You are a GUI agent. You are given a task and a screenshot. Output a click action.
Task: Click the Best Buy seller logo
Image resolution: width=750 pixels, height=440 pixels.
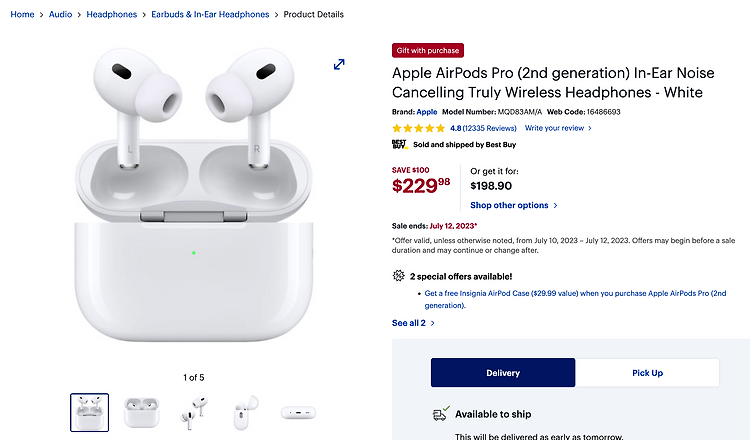click(x=399, y=144)
